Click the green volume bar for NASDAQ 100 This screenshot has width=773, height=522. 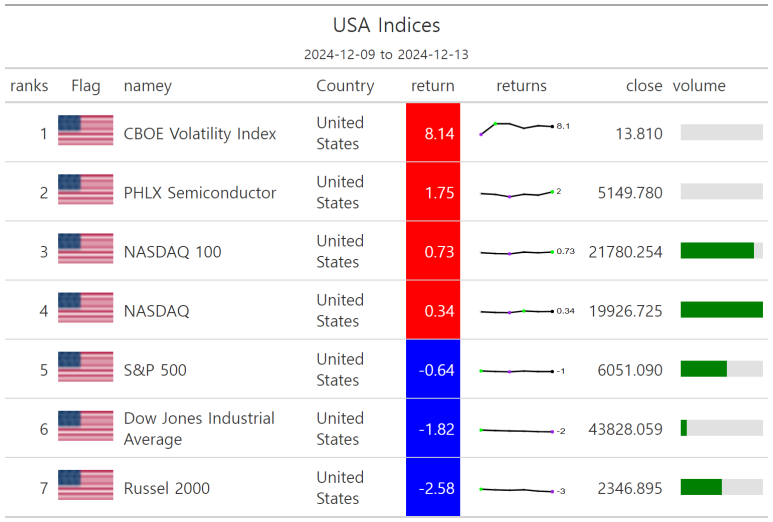(717, 250)
